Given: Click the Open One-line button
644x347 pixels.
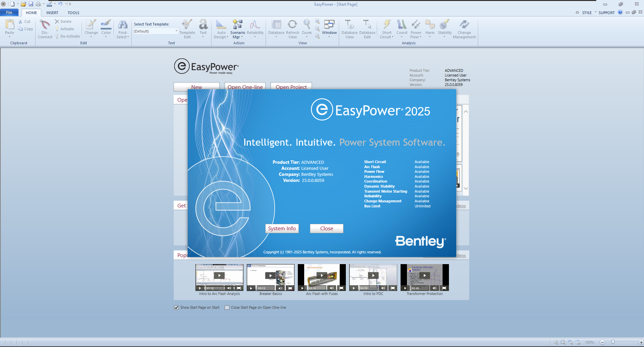Looking at the screenshot, I should [245, 86].
